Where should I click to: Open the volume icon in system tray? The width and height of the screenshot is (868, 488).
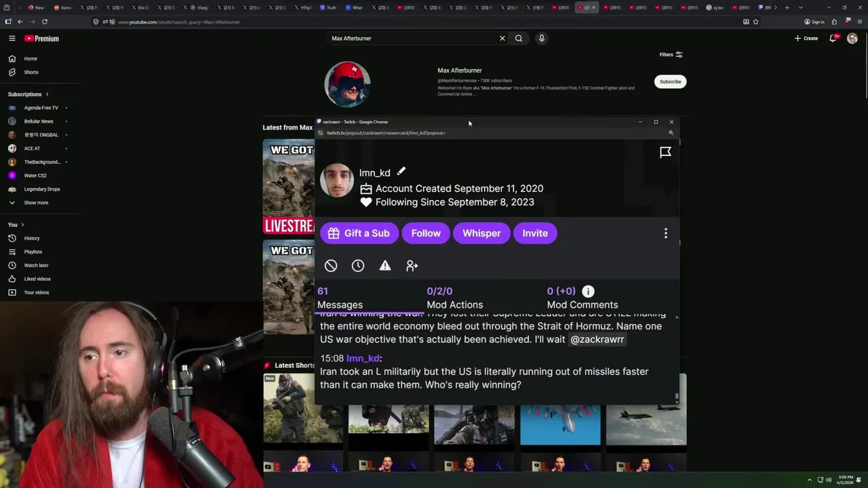pos(829,480)
